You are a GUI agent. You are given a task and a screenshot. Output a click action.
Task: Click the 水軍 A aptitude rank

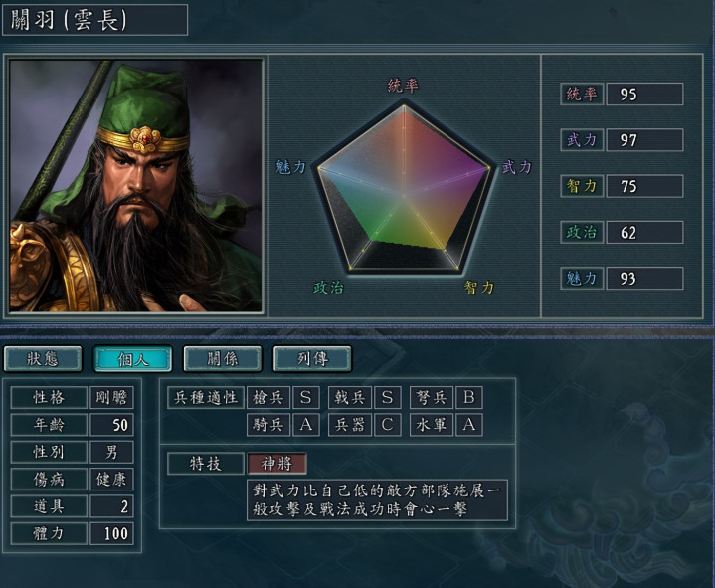(x=468, y=425)
